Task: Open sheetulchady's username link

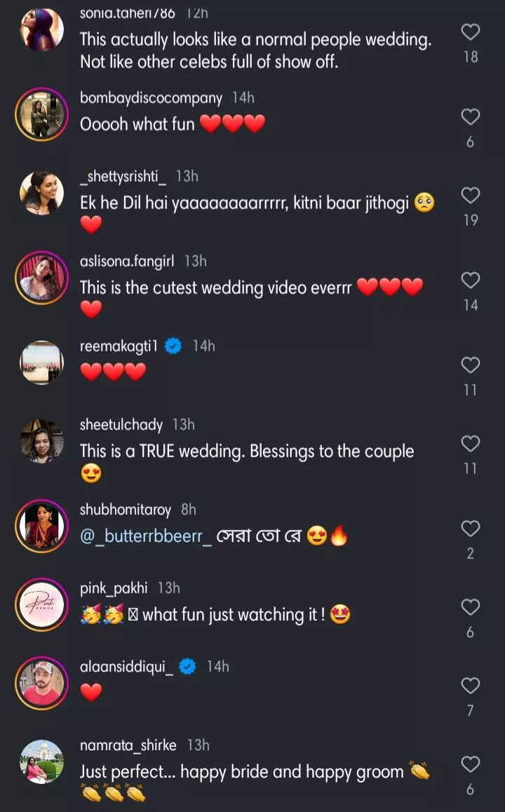Action: (121, 424)
